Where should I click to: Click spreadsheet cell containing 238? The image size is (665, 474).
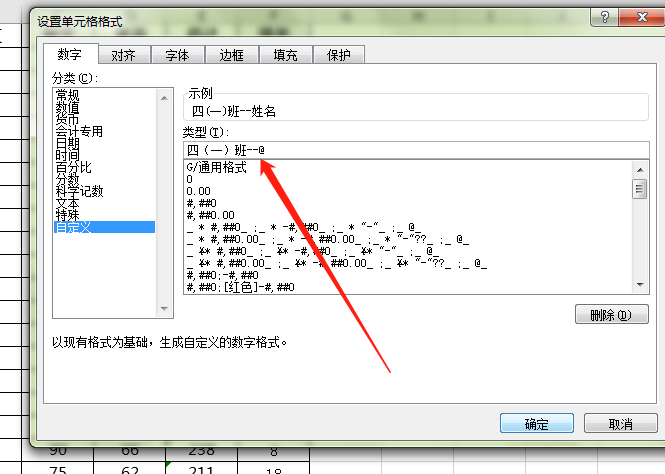pos(201,453)
